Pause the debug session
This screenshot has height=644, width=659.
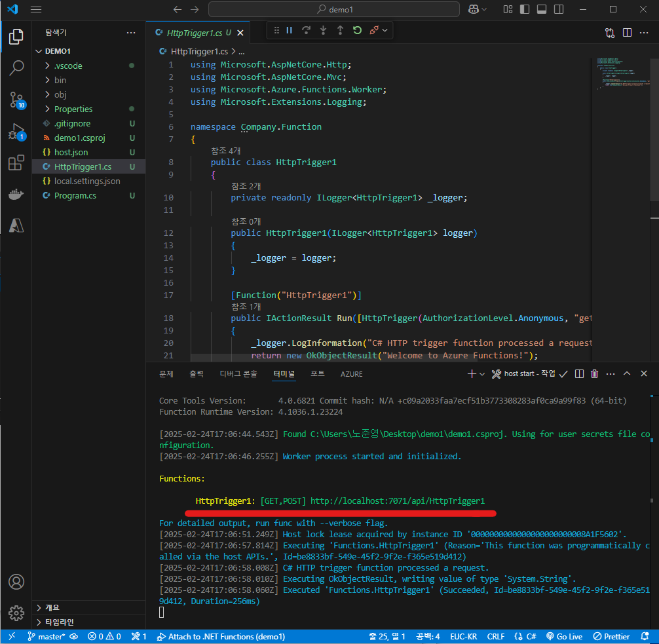[289, 30]
